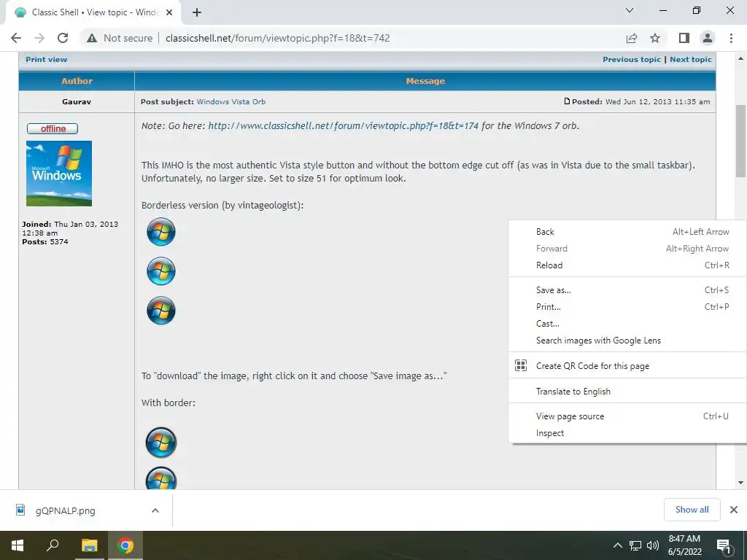This screenshot has width=747, height=560.
Task: Open taskbar search magnifier
Action: click(53, 545)
